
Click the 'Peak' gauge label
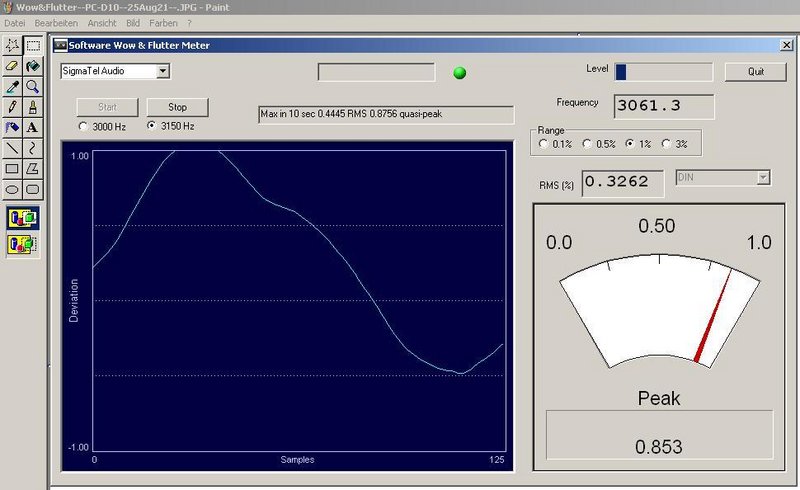click(659, 398)
